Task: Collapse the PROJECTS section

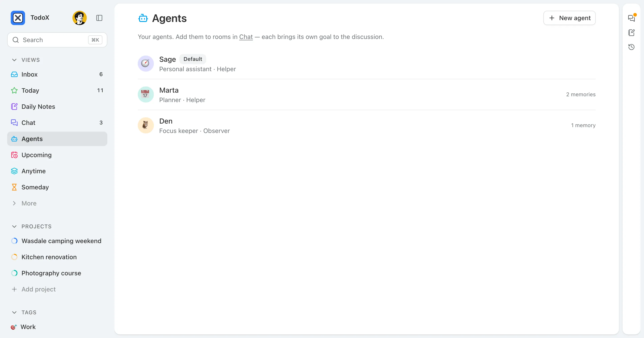Action: [14, 227]
